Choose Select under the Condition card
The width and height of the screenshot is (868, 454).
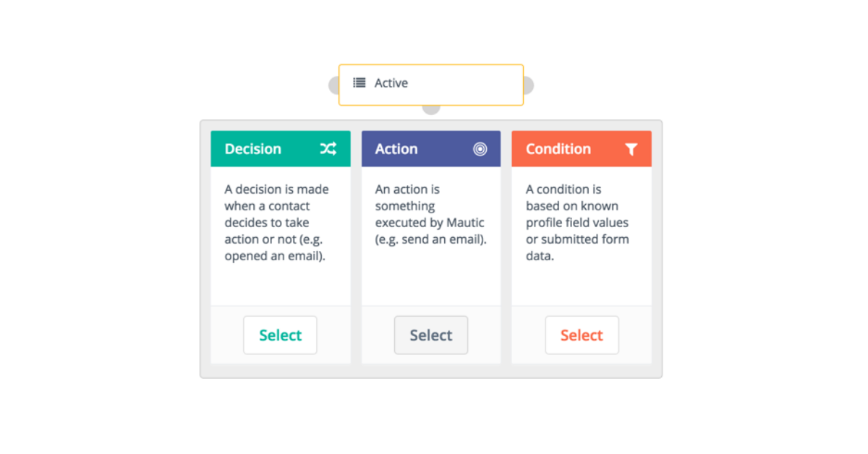(582, 335)
